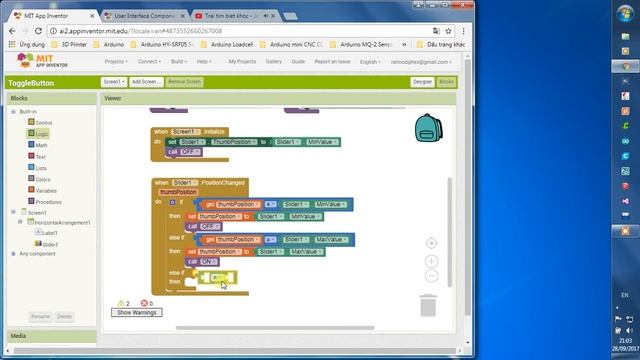Zoom in with the plus circle
Image resolution: width=640 pixels, height=360 pixels.
[431, 261]
